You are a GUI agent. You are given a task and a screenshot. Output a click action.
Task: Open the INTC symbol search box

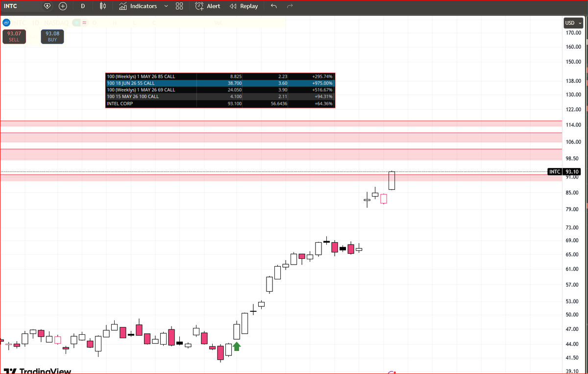[x=20, y=6]
